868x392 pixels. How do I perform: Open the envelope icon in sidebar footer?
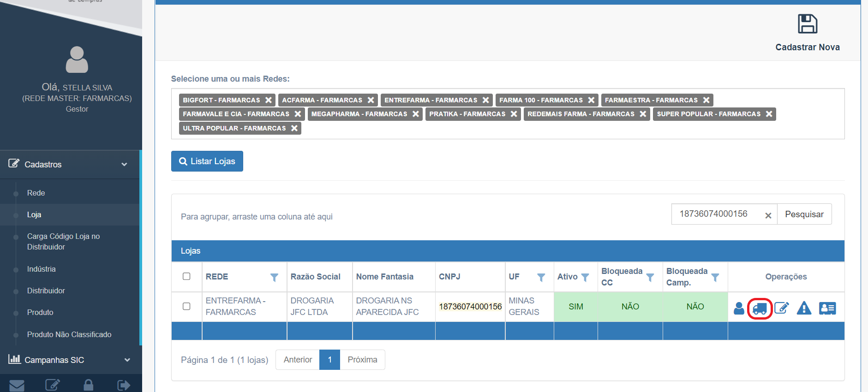17,385
